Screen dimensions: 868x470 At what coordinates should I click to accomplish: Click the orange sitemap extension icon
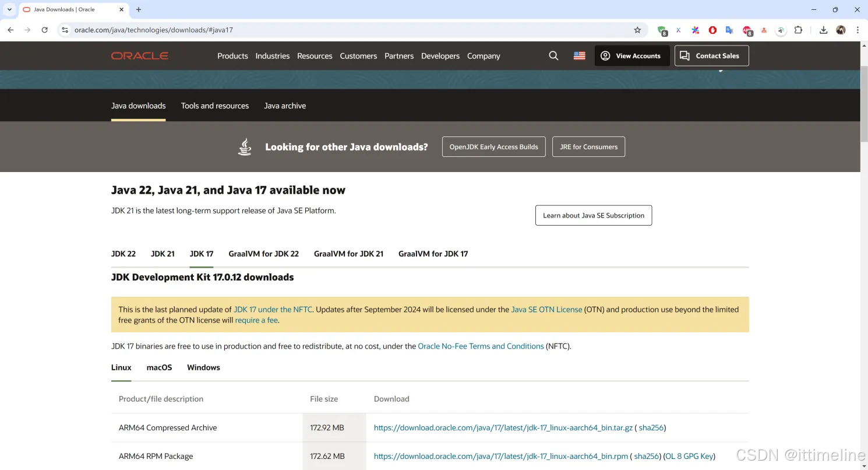[x=764, y=30]
